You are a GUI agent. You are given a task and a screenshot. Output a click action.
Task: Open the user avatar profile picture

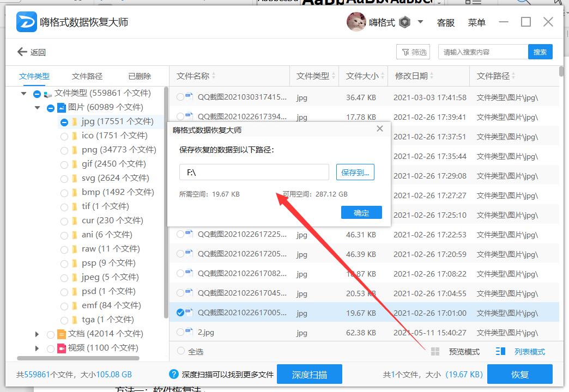pos(356,22)
